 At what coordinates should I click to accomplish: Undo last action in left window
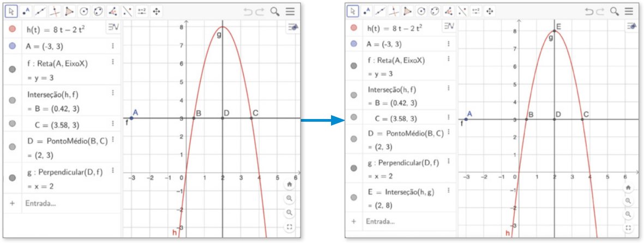pos(248,11)
